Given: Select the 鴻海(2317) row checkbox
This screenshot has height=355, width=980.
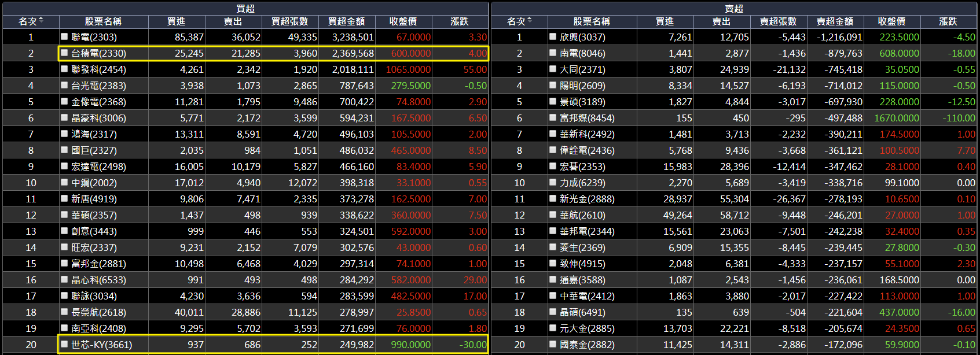Looking at the screenshot, I should 64,134.
